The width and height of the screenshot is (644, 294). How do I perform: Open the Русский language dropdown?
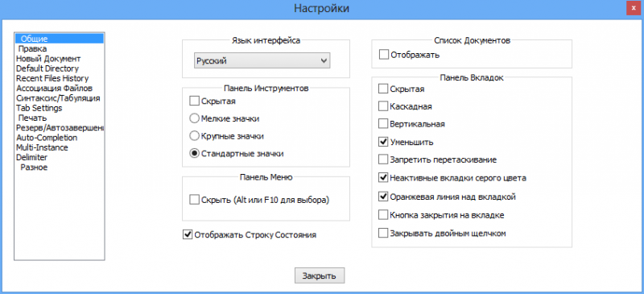262,61
